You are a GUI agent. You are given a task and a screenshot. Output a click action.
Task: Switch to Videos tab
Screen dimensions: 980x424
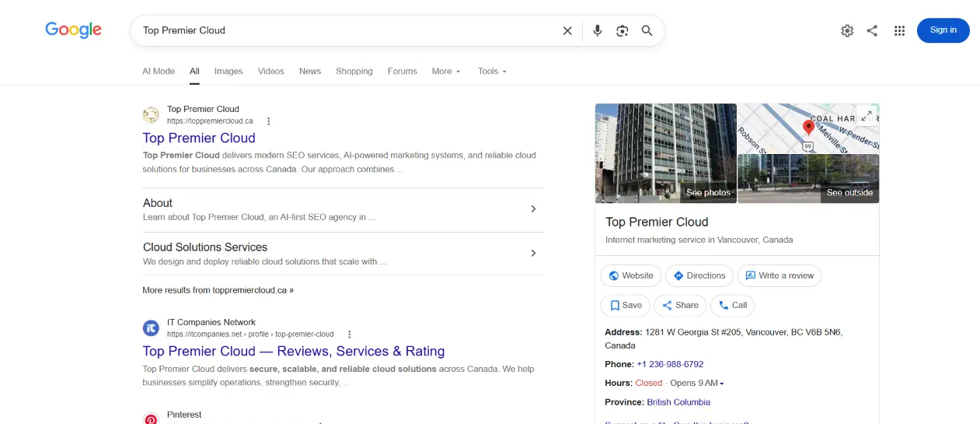[271, 71]
